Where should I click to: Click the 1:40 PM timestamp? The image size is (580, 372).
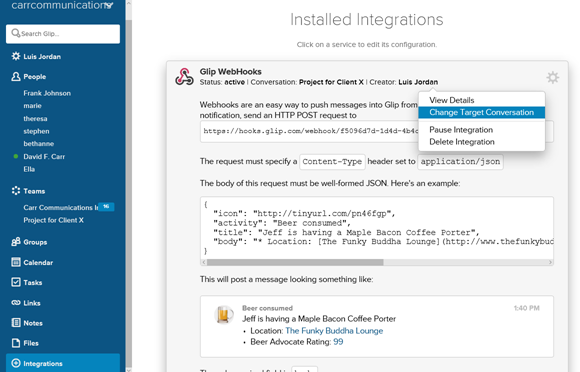coord(526,308)
